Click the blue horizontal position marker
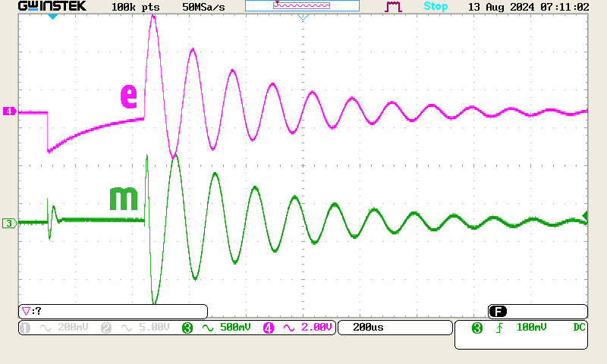Screen dimensions: 607x364 (x=52, y=17)
